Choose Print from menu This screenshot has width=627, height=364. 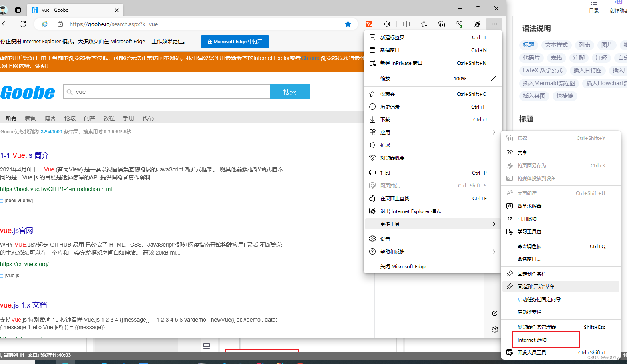[x=433, y=173]
